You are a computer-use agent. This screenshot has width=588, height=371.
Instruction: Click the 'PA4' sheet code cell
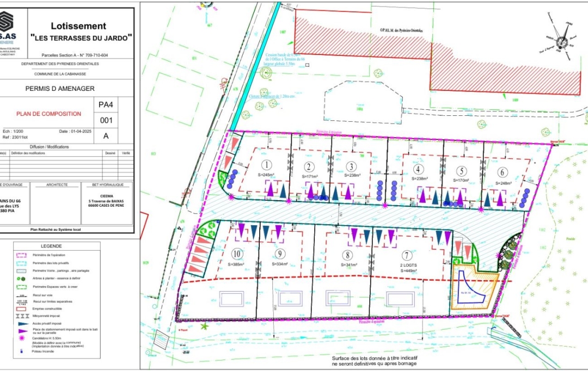tap(106, 104)
